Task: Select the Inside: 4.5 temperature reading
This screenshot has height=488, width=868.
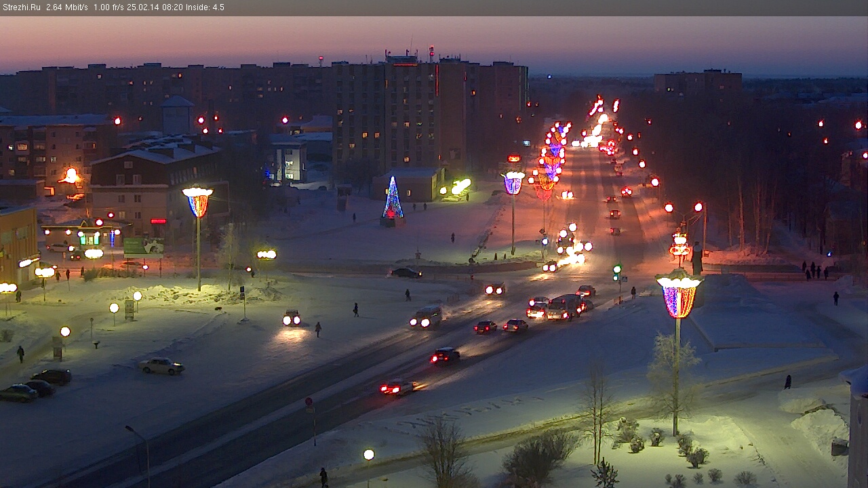Action: click(205, 7)
